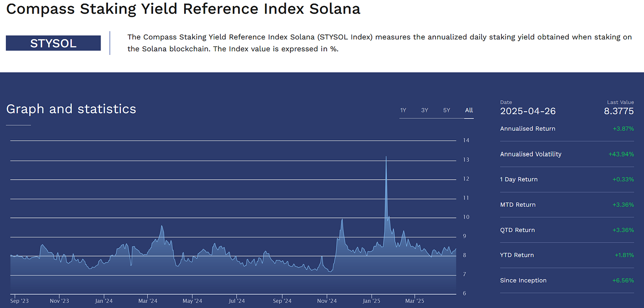Click the +1.81% YTD return value
The width and height of the screenshot is (644, 308).
624,255
